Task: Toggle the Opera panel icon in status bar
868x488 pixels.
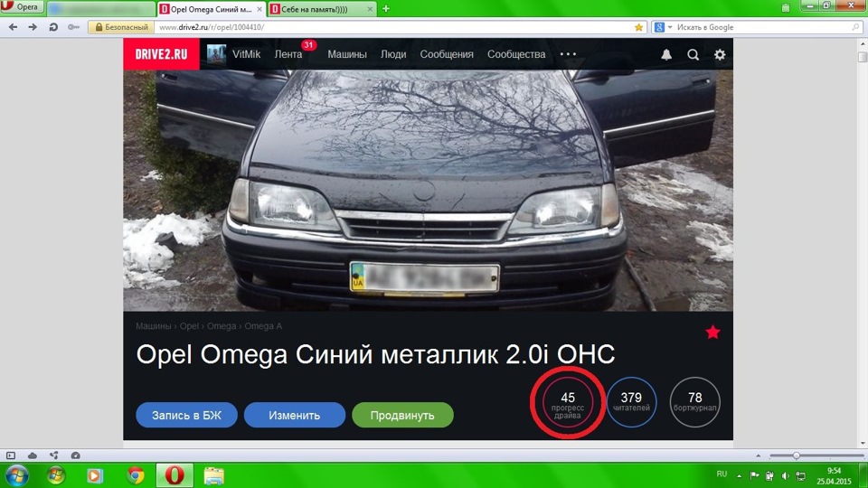Action: pyautogui.click(x=11, y=455)
